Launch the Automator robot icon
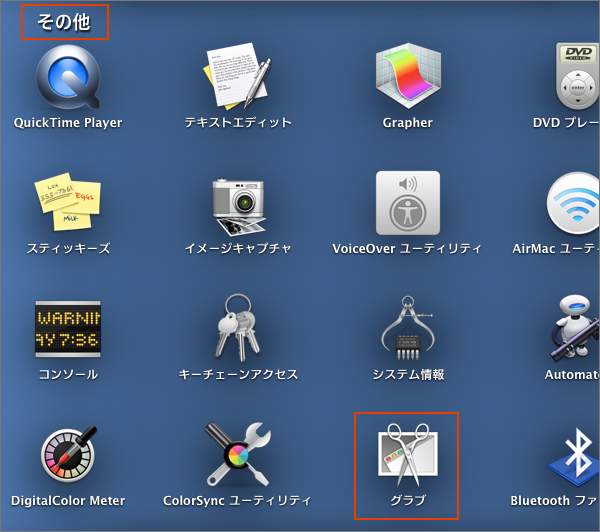 [575, 328]
